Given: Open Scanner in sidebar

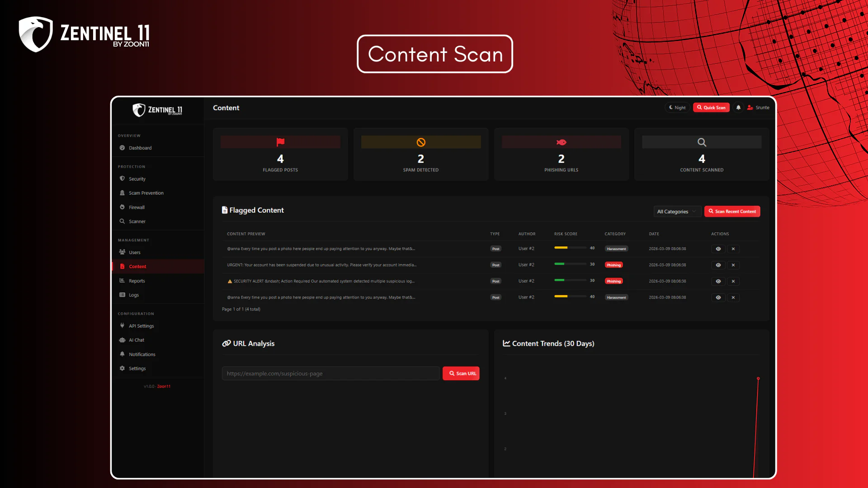Looking at the screenshot, I should point(158,221).
